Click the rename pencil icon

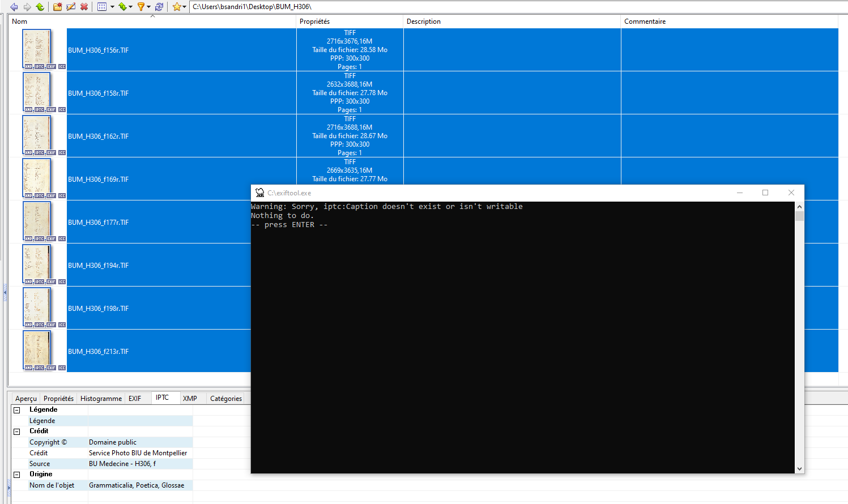(71, 7)
